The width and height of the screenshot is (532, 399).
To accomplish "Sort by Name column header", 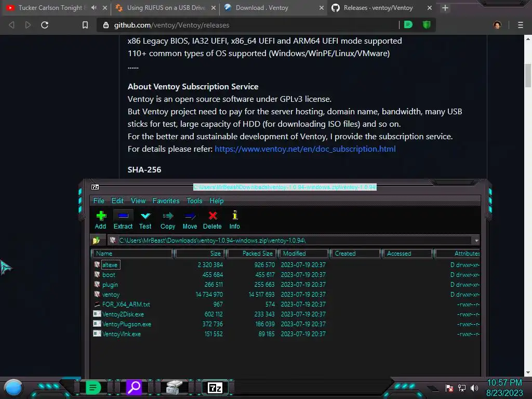I will pyautogui.click(x=132, y=254).
